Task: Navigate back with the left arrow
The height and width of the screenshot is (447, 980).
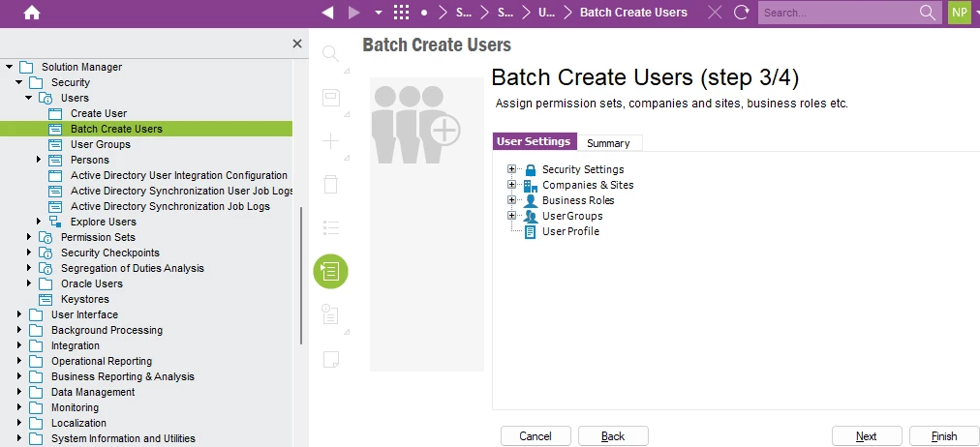Action: 327,13
